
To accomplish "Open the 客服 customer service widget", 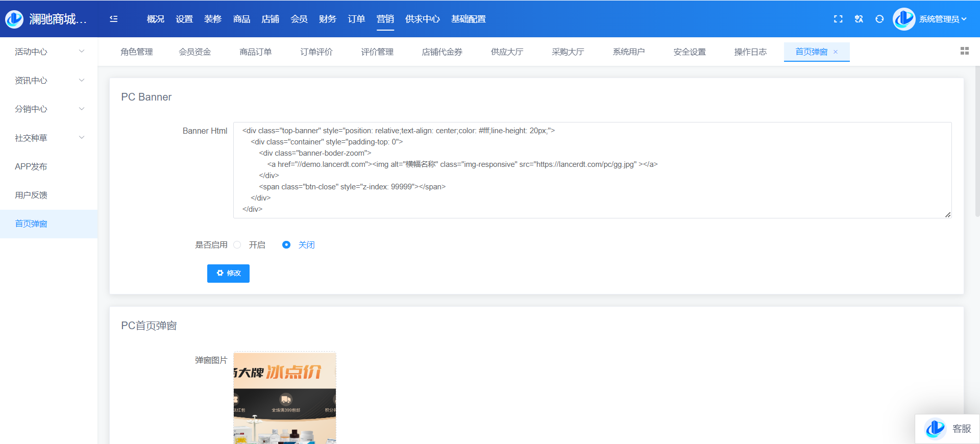I will pos(947,429).
